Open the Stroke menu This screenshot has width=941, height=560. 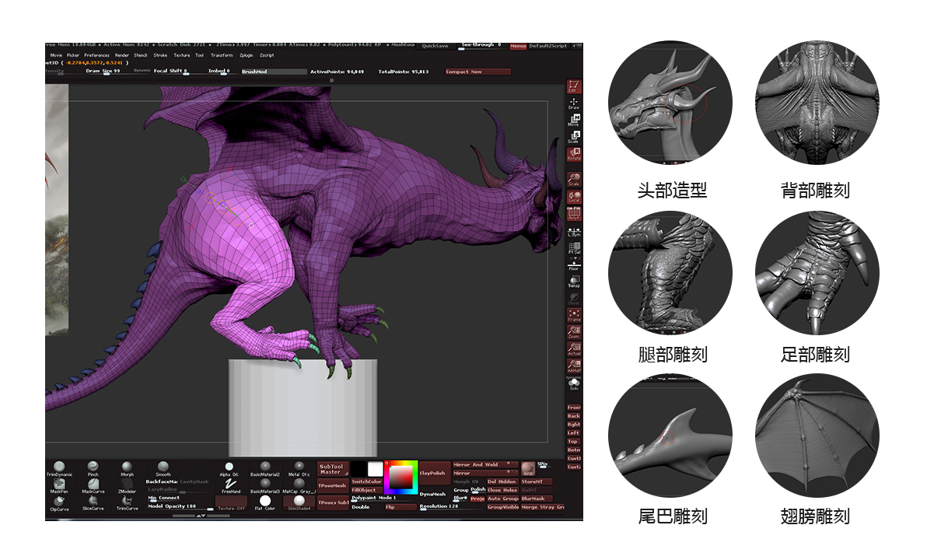[x=160, y=55]
